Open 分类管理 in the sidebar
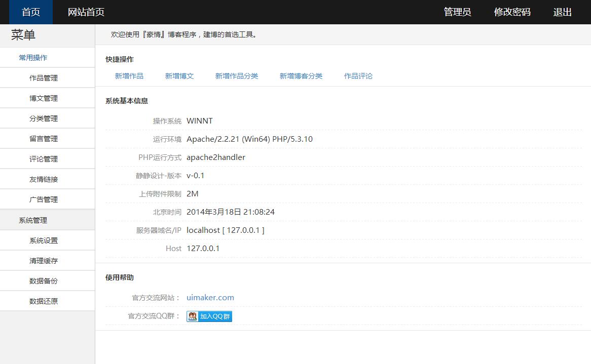This screenshot has width=591, height=364. tap(44, 118)
